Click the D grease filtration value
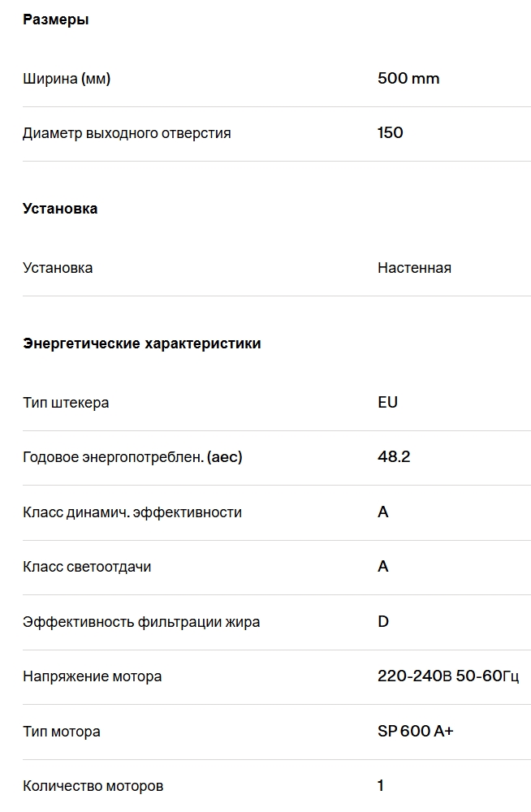 pos(383,621)
